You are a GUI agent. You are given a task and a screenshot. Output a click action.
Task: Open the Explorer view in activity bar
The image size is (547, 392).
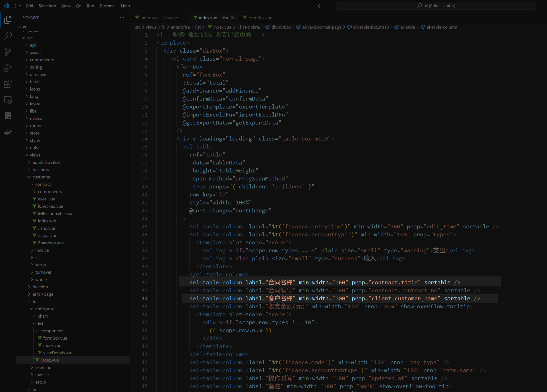8,20
